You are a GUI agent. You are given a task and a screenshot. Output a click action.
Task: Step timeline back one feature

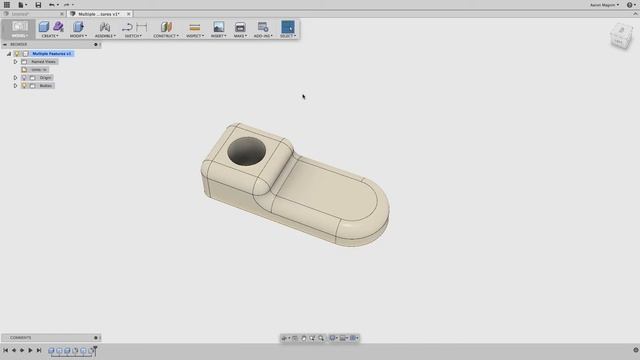(14, 350)
